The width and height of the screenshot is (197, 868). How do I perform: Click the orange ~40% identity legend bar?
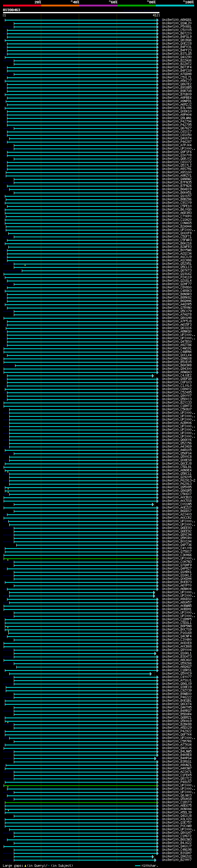[60, 6]
